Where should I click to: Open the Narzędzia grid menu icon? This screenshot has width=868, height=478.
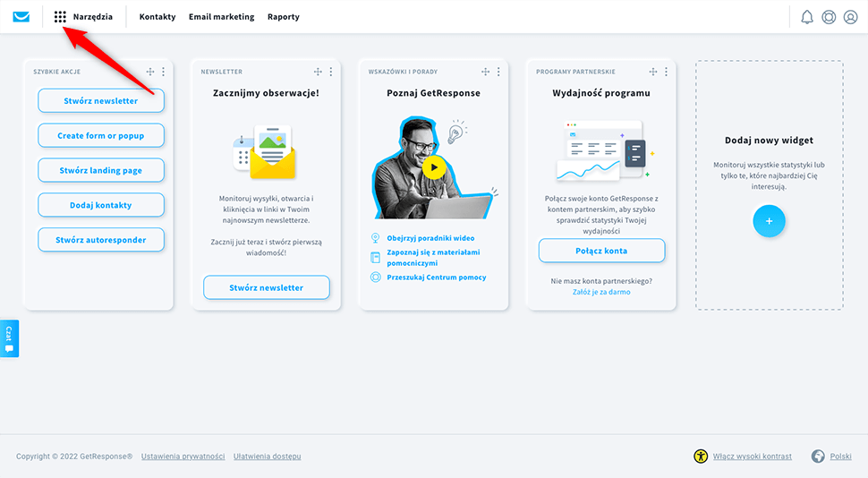point(60,17)
